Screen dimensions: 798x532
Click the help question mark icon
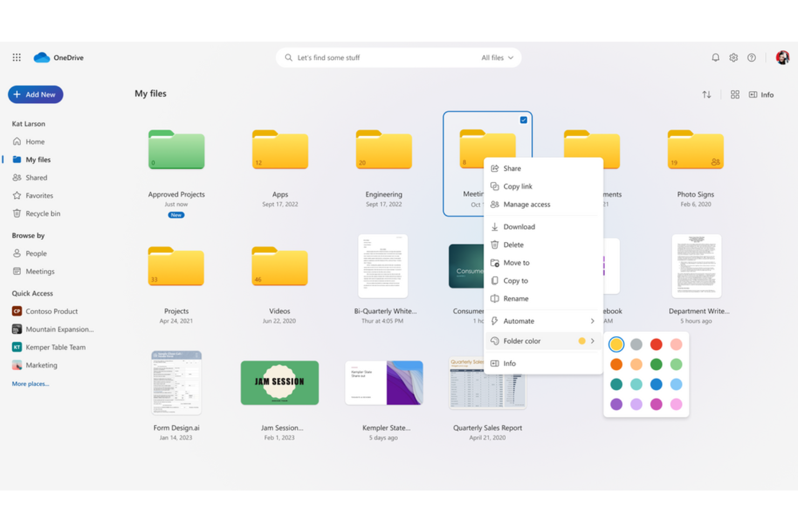point(751,57)
